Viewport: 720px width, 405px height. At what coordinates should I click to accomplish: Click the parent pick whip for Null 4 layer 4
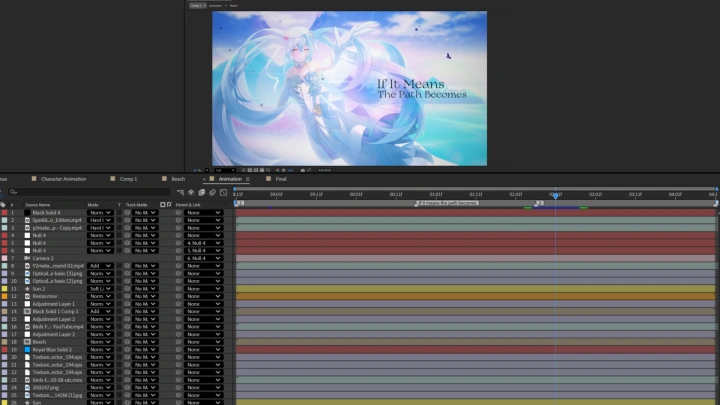179,235
